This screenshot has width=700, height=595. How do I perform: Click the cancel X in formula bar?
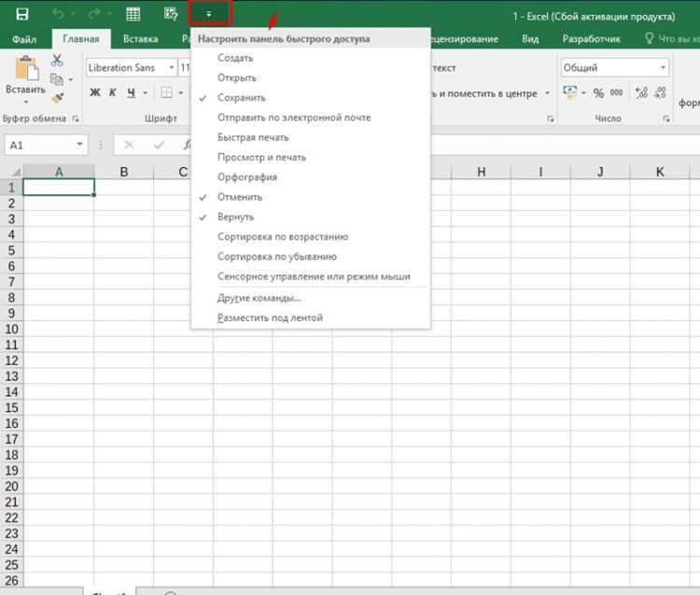129,145
